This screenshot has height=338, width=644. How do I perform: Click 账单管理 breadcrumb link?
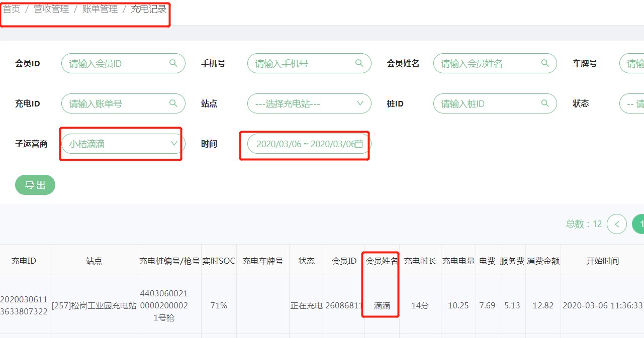100,9
